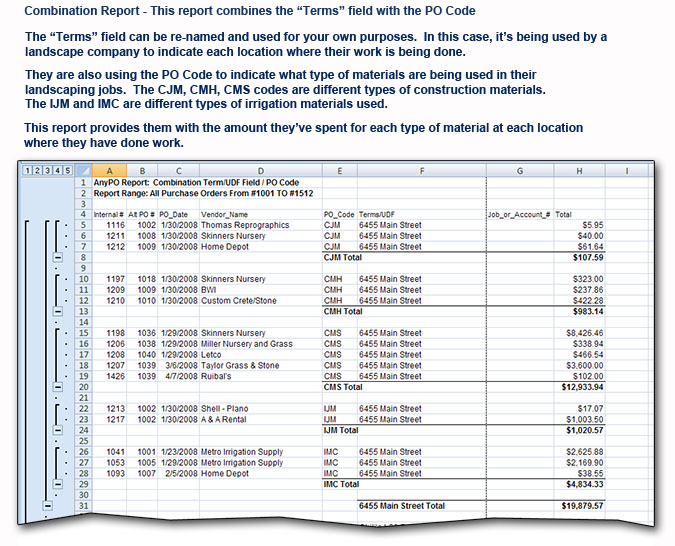Select outline level 4 button
This screenshot has width=675, height=546.
57,171
